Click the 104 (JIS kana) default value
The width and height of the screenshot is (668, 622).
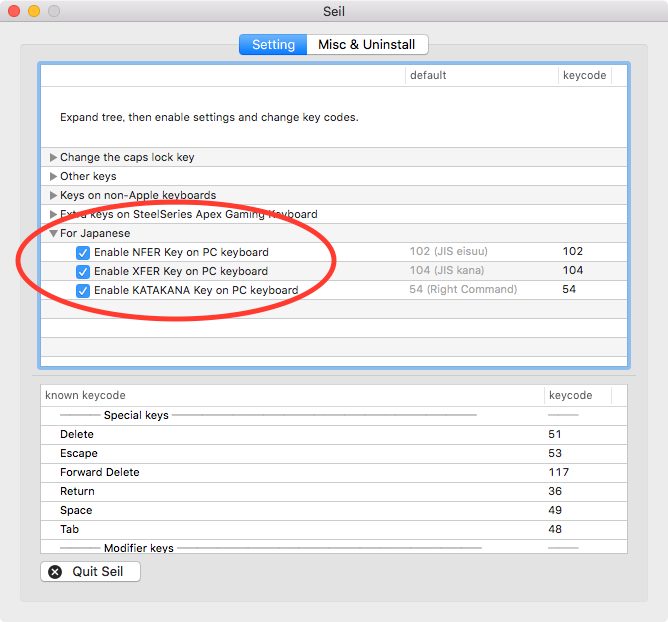tap(447, 270)
